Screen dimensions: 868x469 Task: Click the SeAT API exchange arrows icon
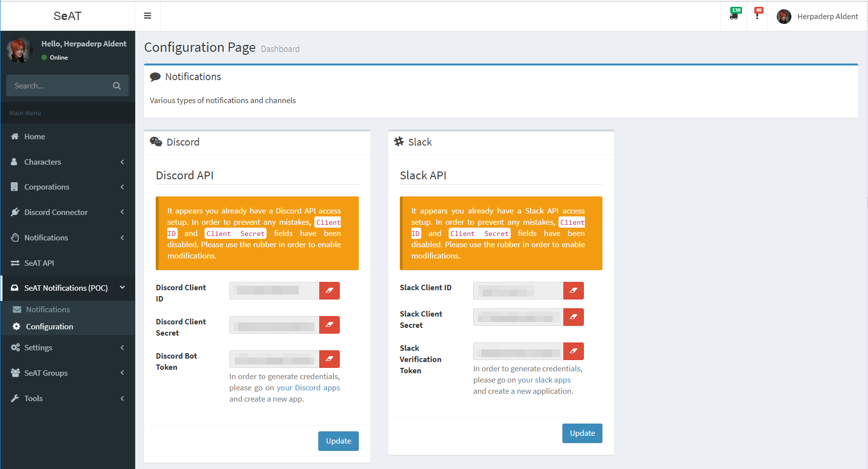point(15,263)
